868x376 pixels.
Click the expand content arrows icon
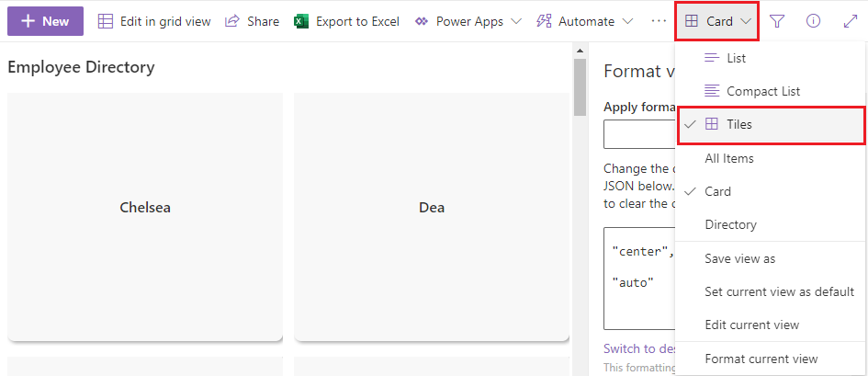(850, 21)
